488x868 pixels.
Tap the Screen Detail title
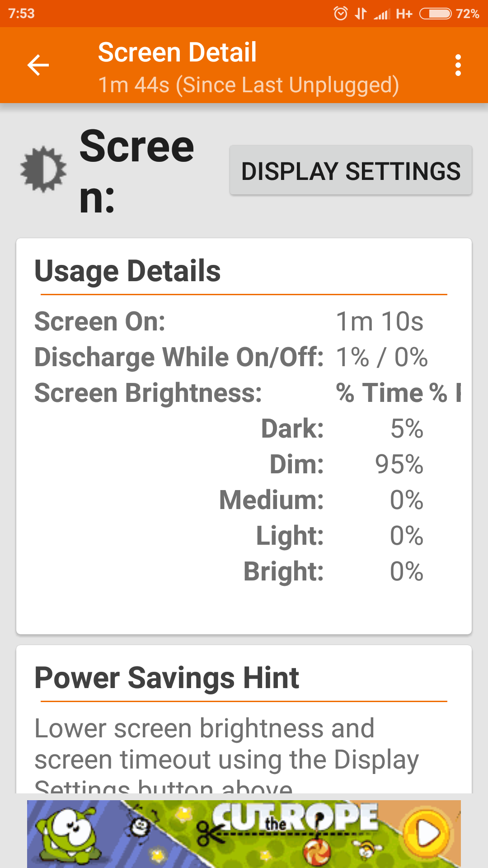pyautogui.click(x=177, y=52)
